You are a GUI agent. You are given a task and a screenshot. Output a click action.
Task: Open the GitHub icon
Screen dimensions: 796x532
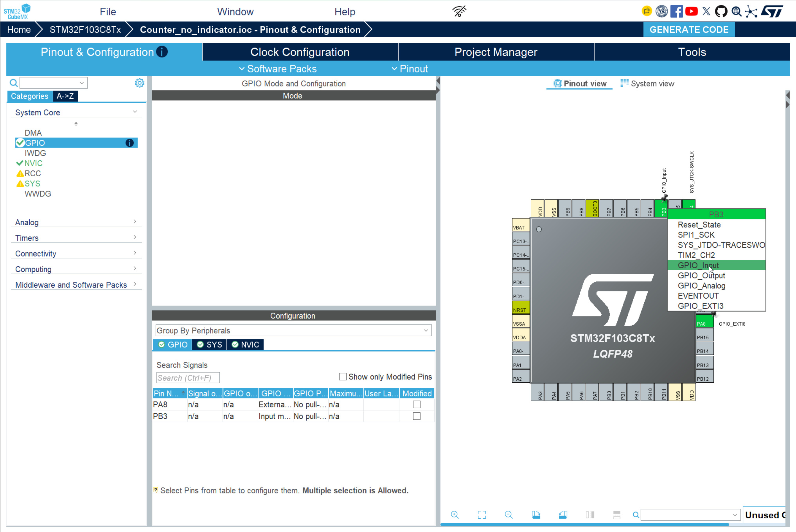click(x=721, y=11)
